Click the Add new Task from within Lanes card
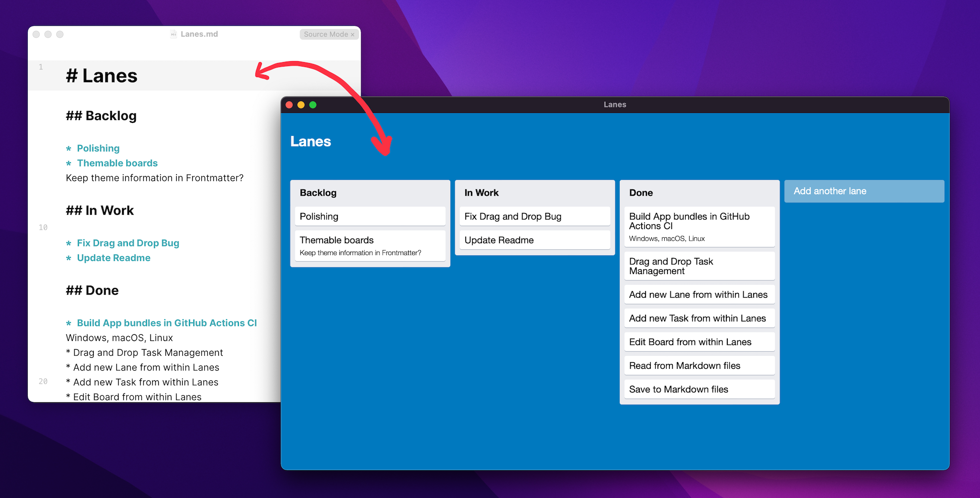The width and height of the screenshot is (980, 498). tap(699, 318)
